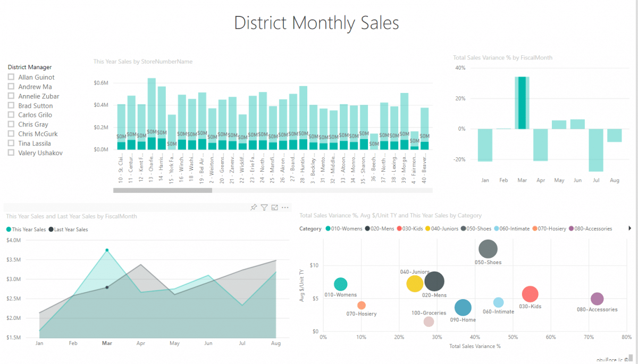Click the 030-Kids bubble
Image resolution: width=638 pixels, height=364 pixels.
(530, 294)
